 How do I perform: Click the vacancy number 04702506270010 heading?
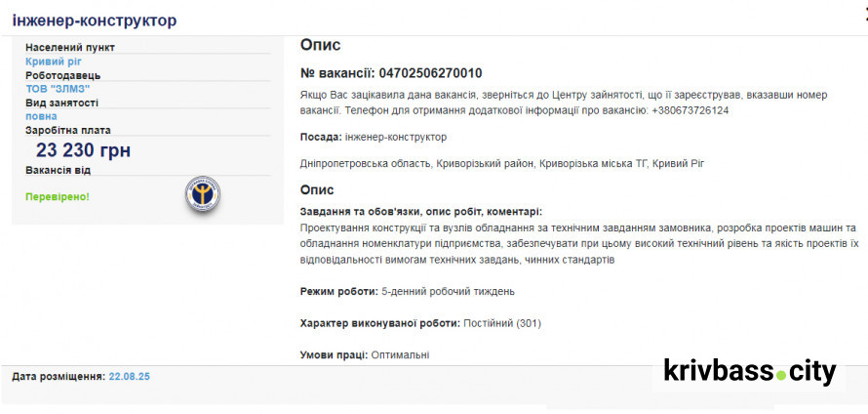click(x=391, y=73)
